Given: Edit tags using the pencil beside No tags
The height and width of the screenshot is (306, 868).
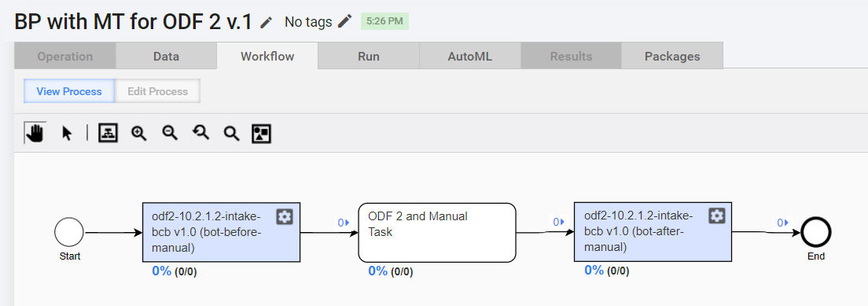Looking at the screenshot, I should pos(344,21).
